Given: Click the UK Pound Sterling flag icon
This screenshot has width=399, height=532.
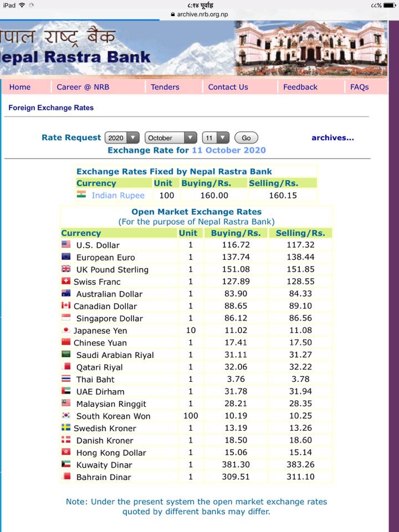Looking at the screenshot, I should [66, 268].
